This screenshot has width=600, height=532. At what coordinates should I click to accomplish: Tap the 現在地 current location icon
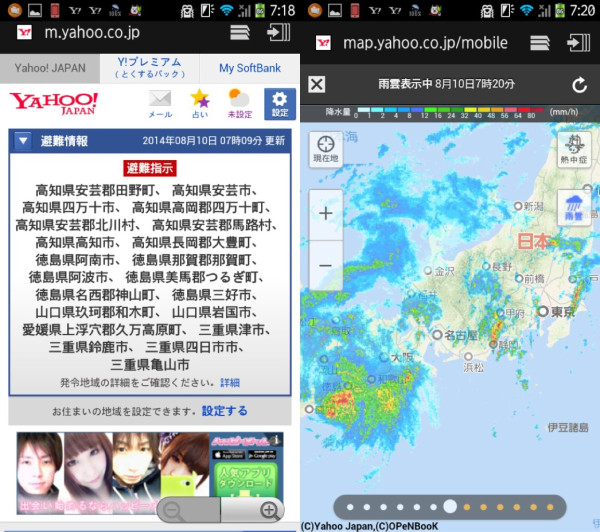[x=326, y=148]
